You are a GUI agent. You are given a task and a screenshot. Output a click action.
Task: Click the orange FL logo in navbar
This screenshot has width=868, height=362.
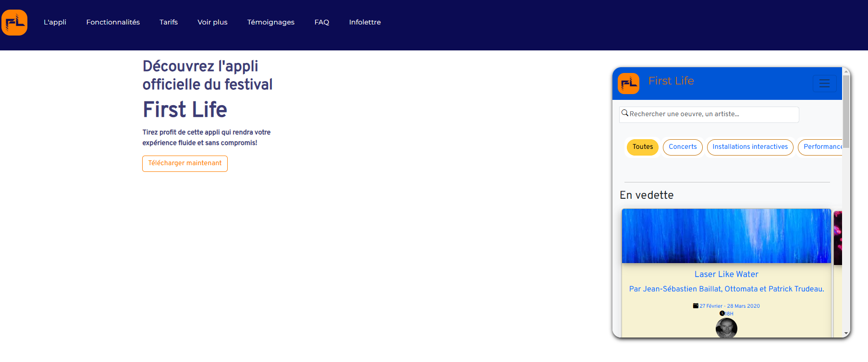click(14, 23)
